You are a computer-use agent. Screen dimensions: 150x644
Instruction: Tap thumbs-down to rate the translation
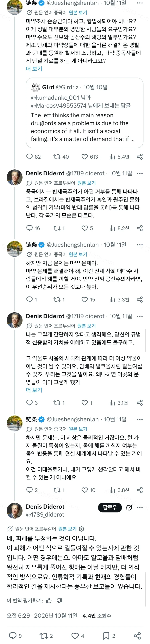(x=59, y=600)
